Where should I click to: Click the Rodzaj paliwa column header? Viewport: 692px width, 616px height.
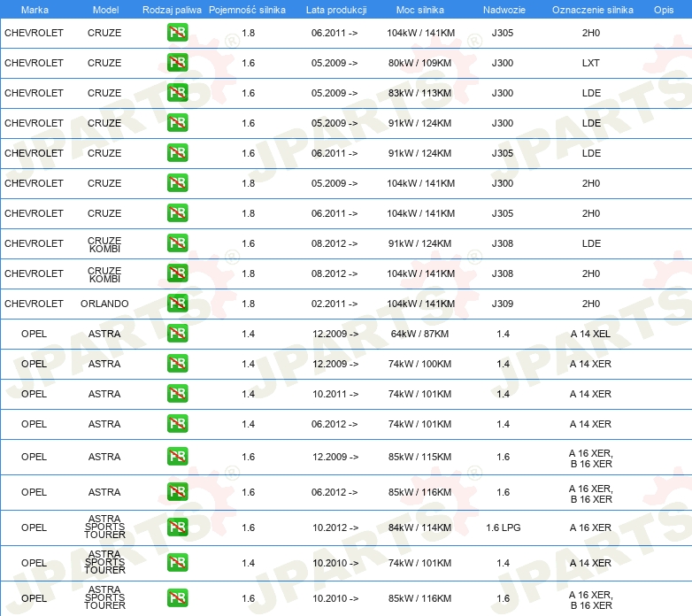pos(172,10)
